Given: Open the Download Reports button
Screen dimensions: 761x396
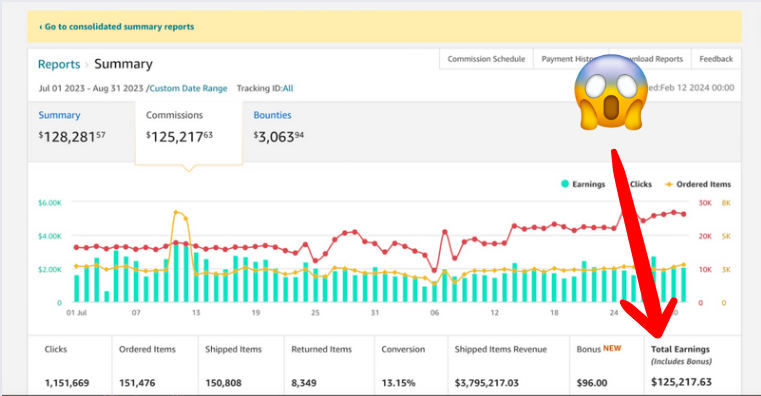Looking at the screenshot, I should pos(650,59).
